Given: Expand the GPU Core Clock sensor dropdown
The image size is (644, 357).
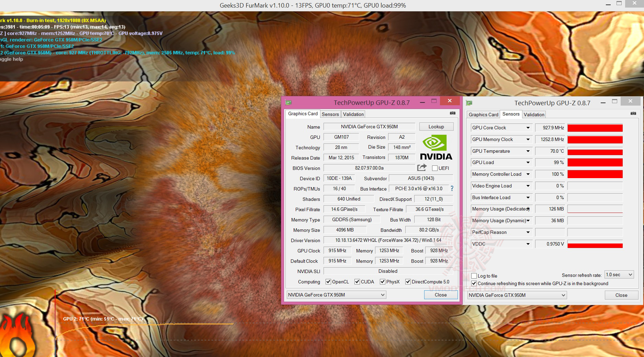Looking at the screenshot, I should tap(528, 128).
